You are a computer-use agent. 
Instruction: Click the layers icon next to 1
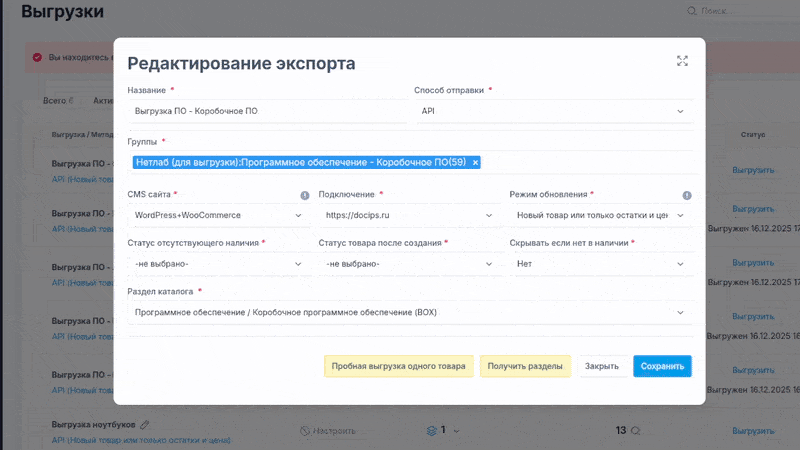tap(431, 430)
